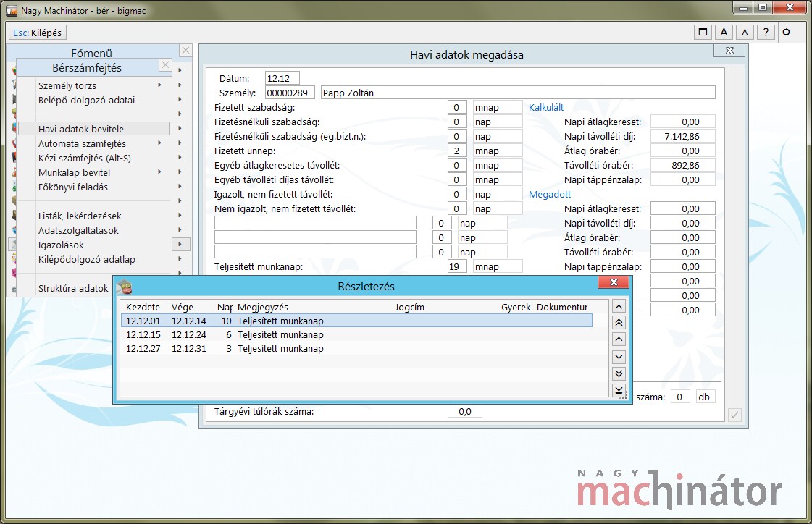Viewport: 812px width, 524px height.
Task: Expand Automata számfejtés submenu arrow
Action: (159, 143)
